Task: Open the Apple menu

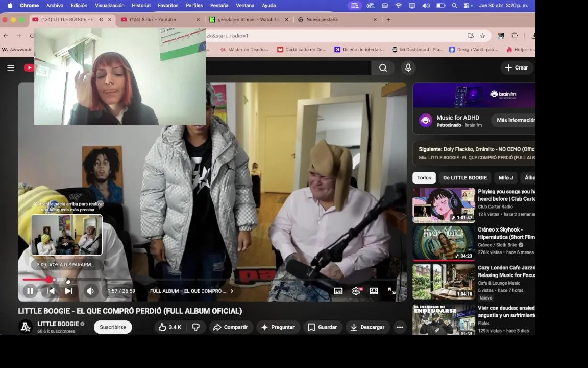Action: tap(10, 5)
